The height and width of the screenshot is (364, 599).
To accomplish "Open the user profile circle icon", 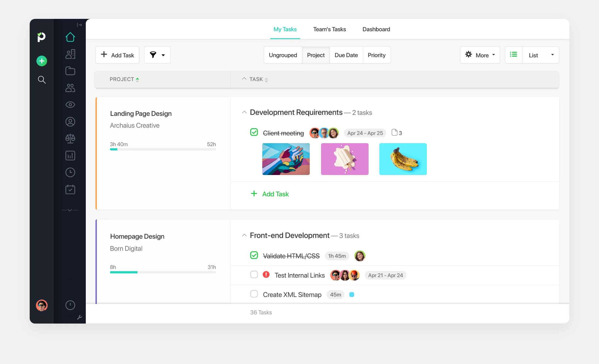I will [x=70, y=122].
